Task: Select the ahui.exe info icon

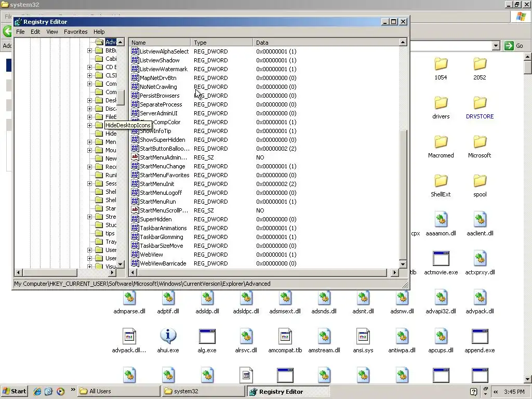Action: pos(168,336)
